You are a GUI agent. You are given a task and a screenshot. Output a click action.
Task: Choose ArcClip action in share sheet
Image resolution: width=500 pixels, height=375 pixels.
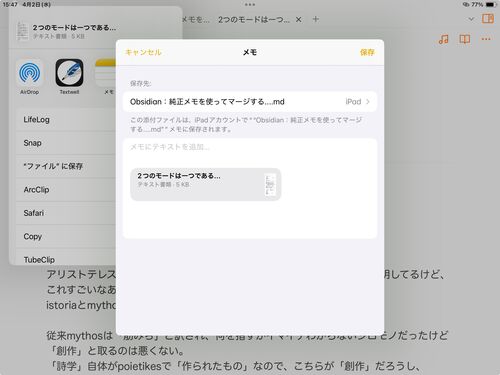[x=66, y=190]
